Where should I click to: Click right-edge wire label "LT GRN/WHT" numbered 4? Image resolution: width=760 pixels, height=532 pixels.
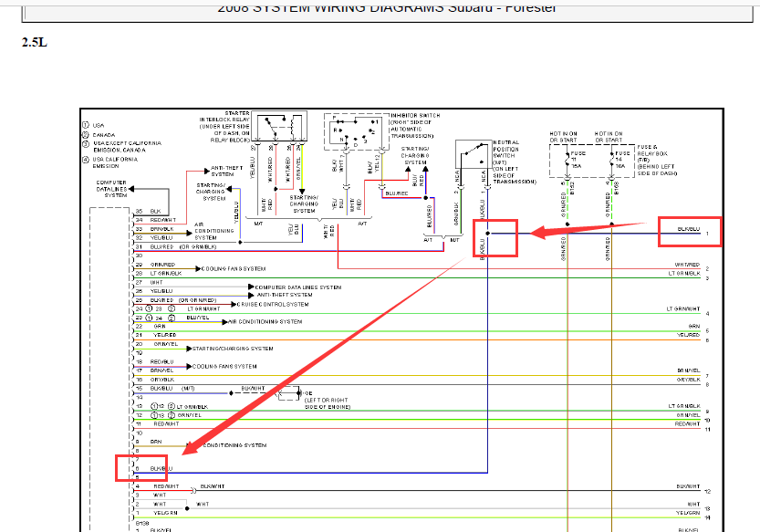point(683,309)
